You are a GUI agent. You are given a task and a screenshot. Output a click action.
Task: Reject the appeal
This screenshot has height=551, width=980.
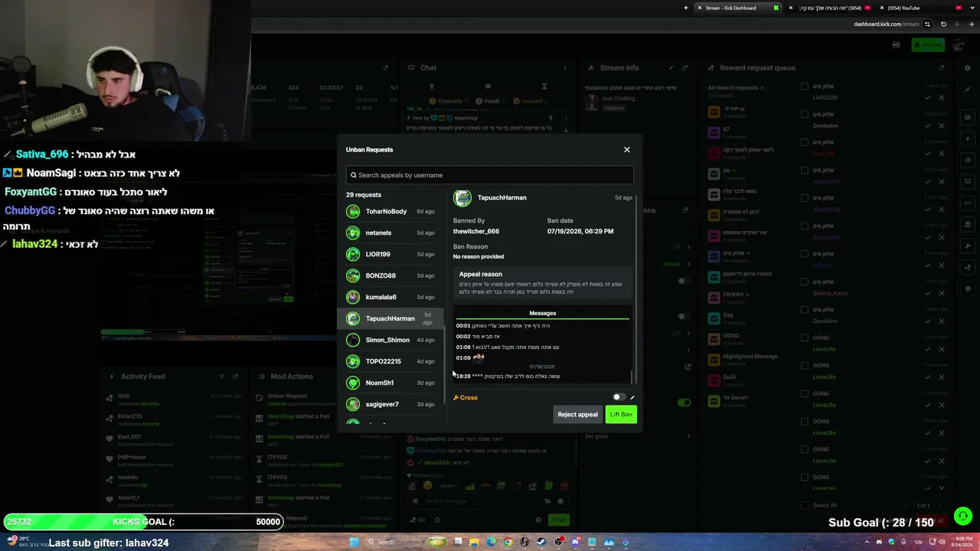point(577,415)
